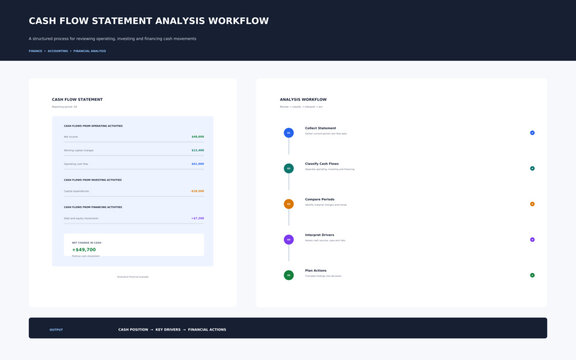
Task: Click the purple Interpret Drivers step circle
Action: tap(289, 240)
